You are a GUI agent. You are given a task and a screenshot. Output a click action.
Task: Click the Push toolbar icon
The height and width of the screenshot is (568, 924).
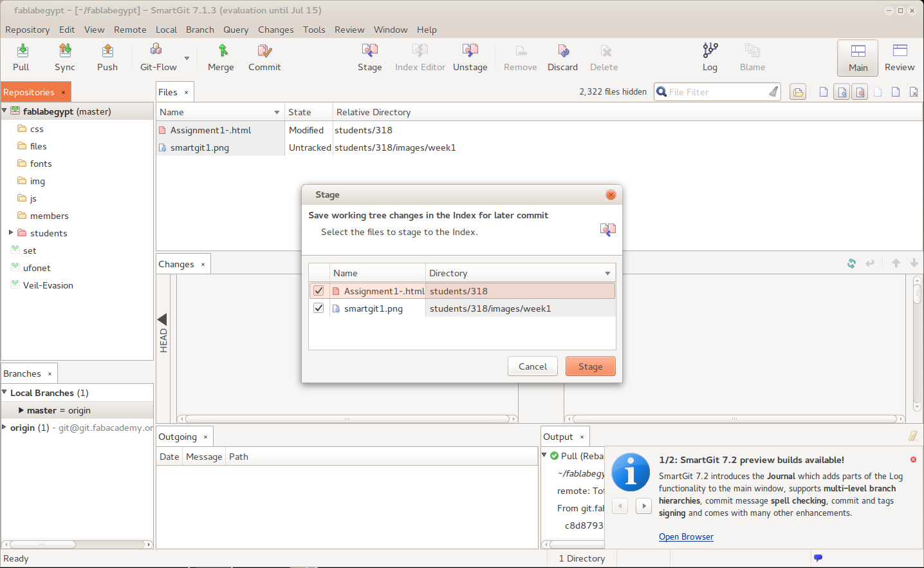(107, 50)
